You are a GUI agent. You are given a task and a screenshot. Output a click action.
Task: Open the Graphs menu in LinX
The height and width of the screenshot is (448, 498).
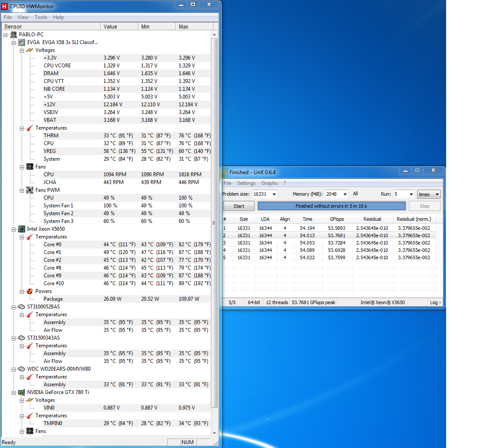tap(269, 183)
